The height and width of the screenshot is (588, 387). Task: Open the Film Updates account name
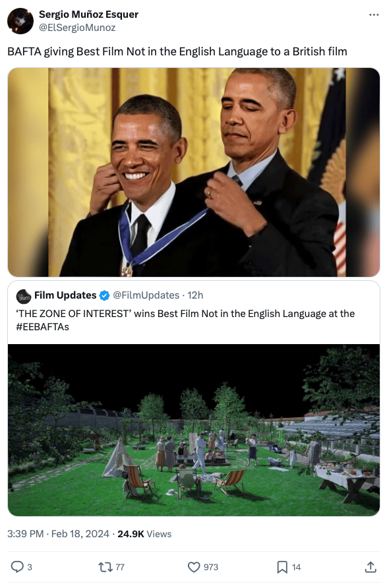pos(65,295)
